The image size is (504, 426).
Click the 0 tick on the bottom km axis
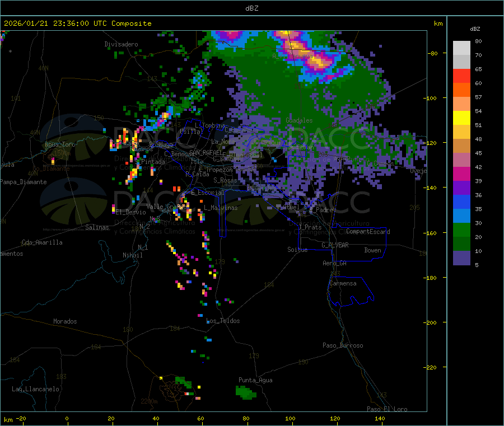click(x=67, y=418)
